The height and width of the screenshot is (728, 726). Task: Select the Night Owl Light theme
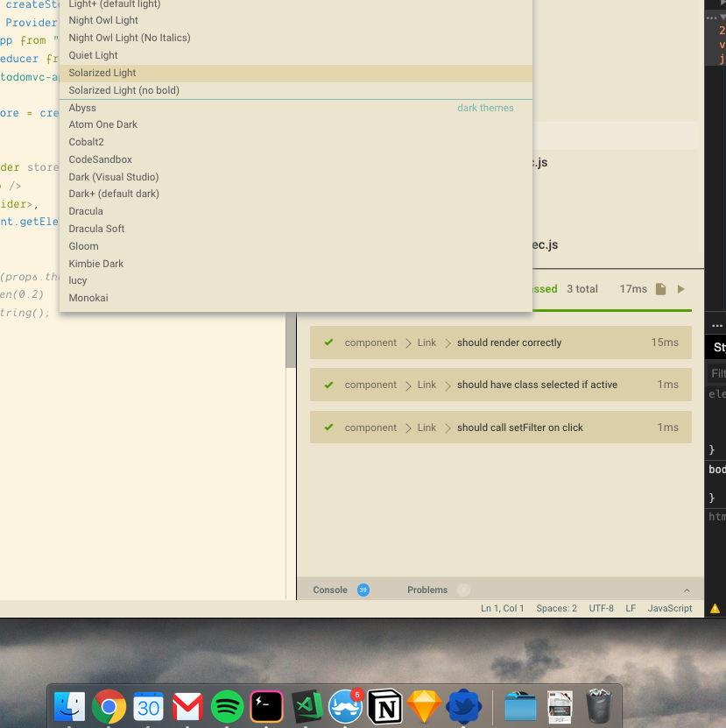tap(296, 20)
